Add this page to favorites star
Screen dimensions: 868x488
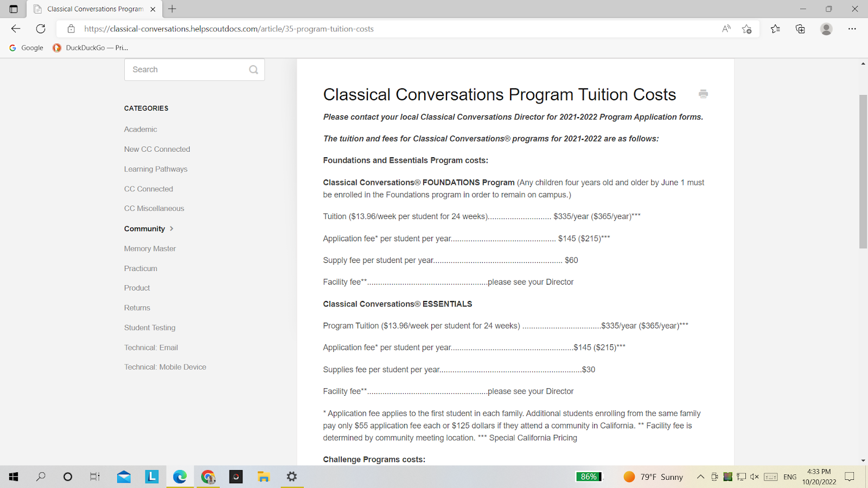(x=747, y=29)
